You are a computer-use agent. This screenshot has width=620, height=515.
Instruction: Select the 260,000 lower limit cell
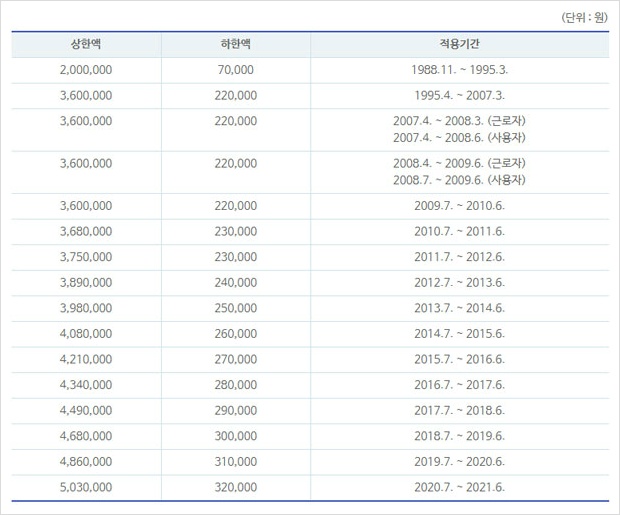[236, 334]
